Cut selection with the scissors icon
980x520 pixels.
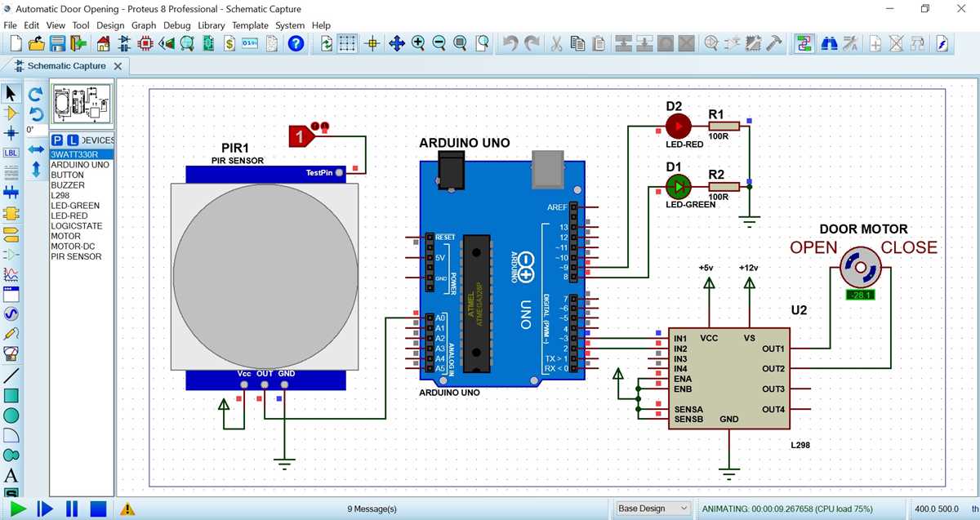click(556, 43)
